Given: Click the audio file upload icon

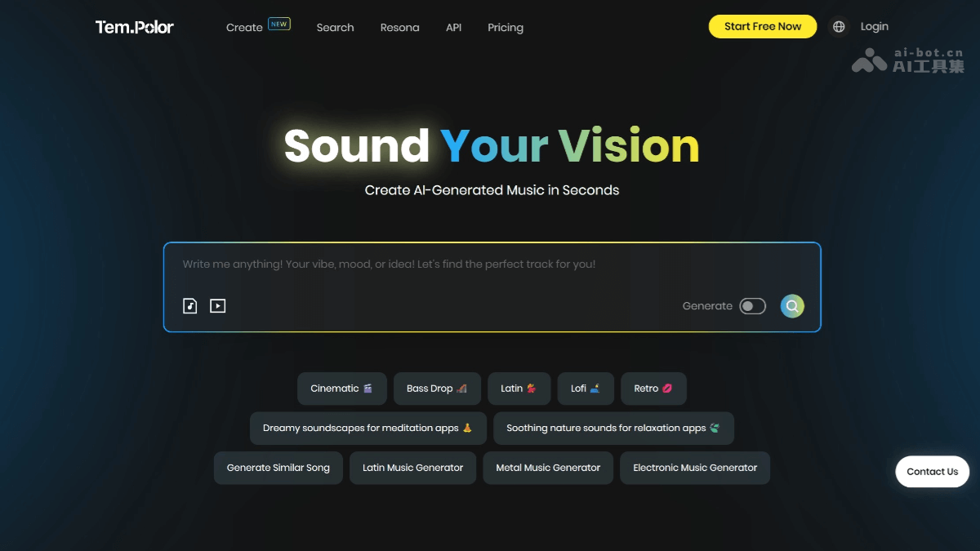Looking at the screenshot, I should [189, 306].
